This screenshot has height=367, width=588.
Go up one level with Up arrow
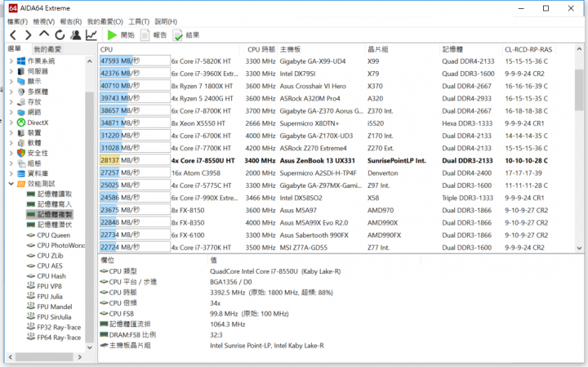[x=44, y=34]
